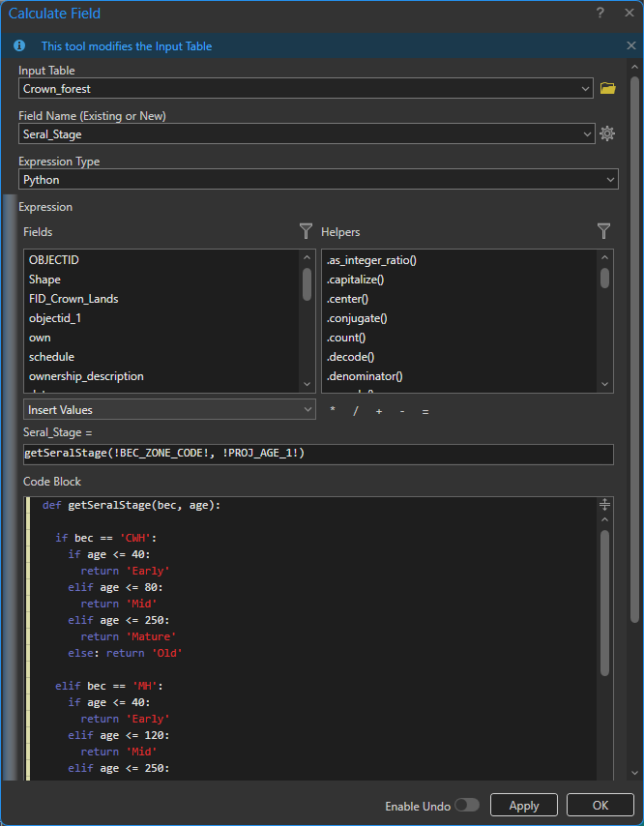Select Shape in Fields list
The height and width of the screenshot is (826, 644).
pos(162,280)
